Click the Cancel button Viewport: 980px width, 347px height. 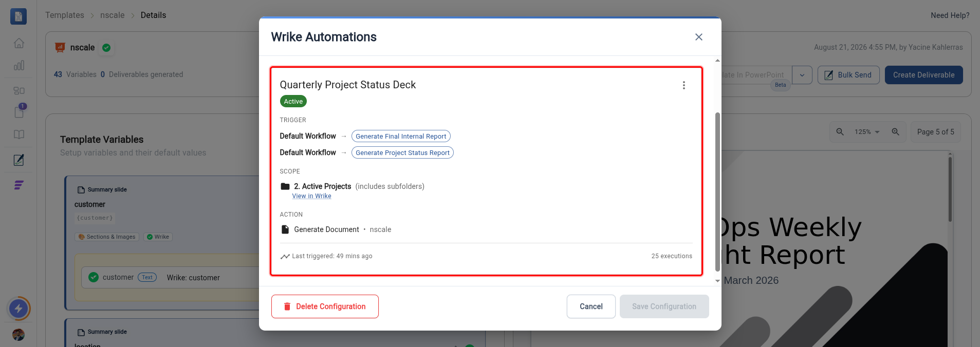click(x=591, y=306)
